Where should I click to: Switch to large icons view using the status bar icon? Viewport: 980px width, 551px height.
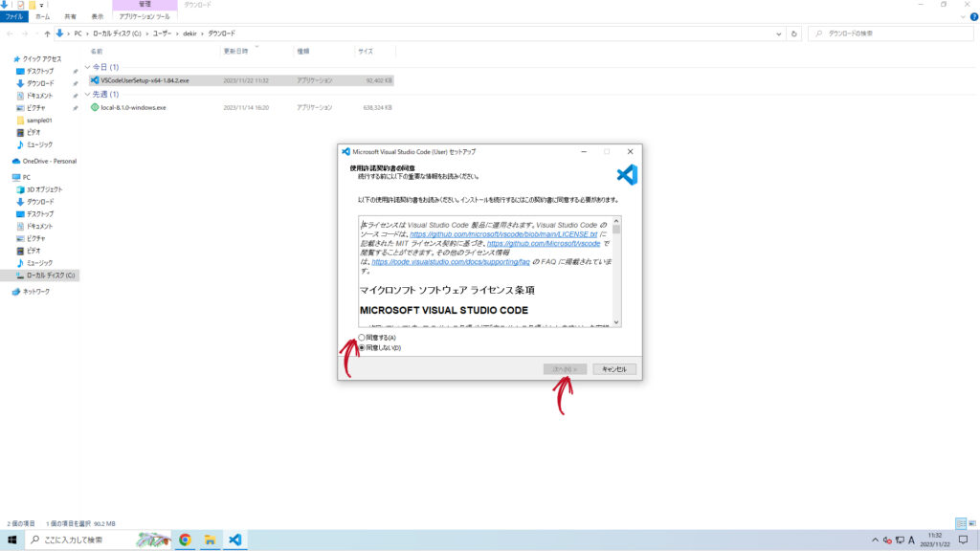(x=972, y=523)
